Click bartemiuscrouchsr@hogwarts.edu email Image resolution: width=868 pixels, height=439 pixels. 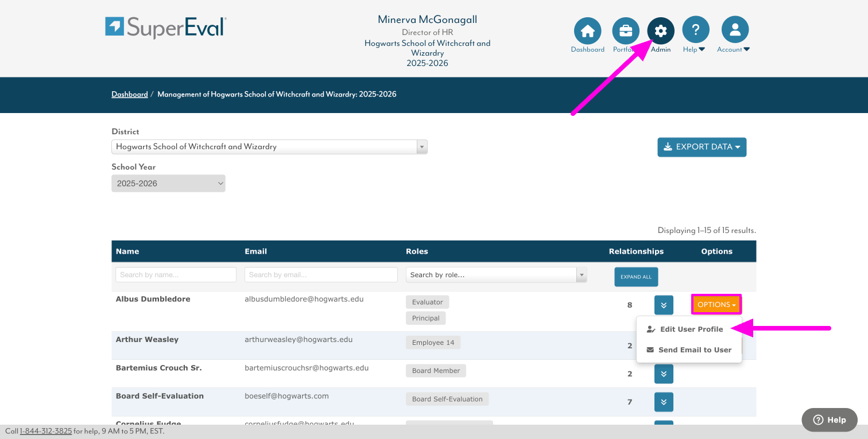coord(307,368)
